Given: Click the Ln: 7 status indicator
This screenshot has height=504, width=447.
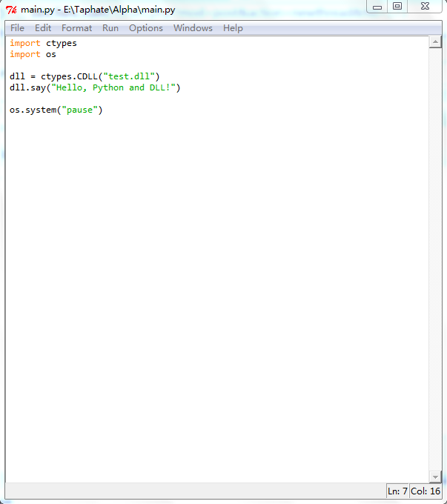Looking at the screenshot, I should click(397, 491).
